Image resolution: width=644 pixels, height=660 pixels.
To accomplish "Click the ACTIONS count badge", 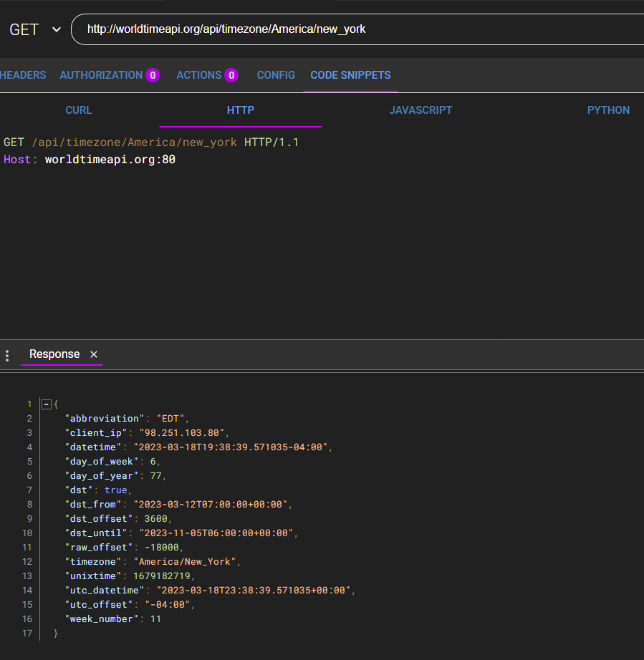I will (x=231, y=75).
